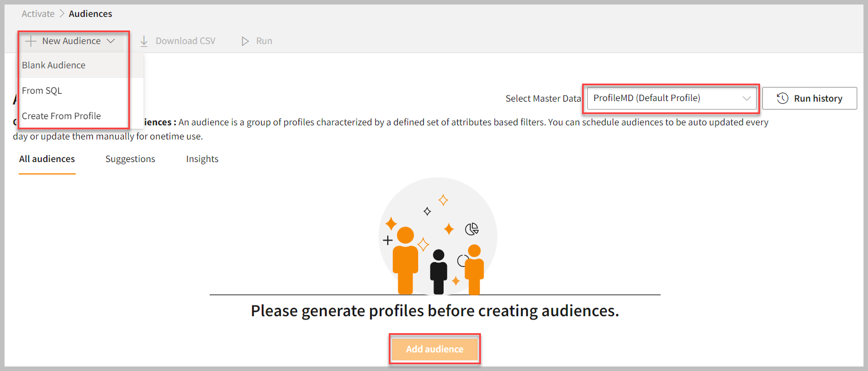This screenshot has width=868, height=371.
Task: Click the black person figure in the illustration
Action: point(439,272)
